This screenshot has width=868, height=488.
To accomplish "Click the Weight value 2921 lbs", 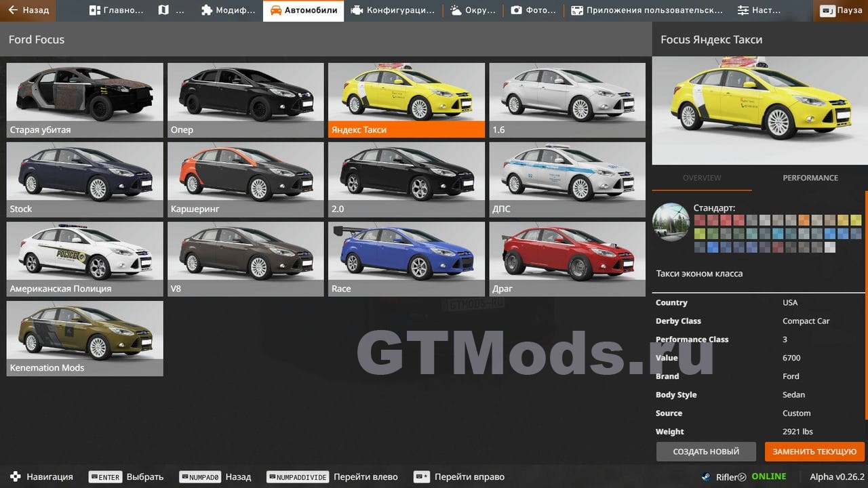I will click(x=797, y=431).
